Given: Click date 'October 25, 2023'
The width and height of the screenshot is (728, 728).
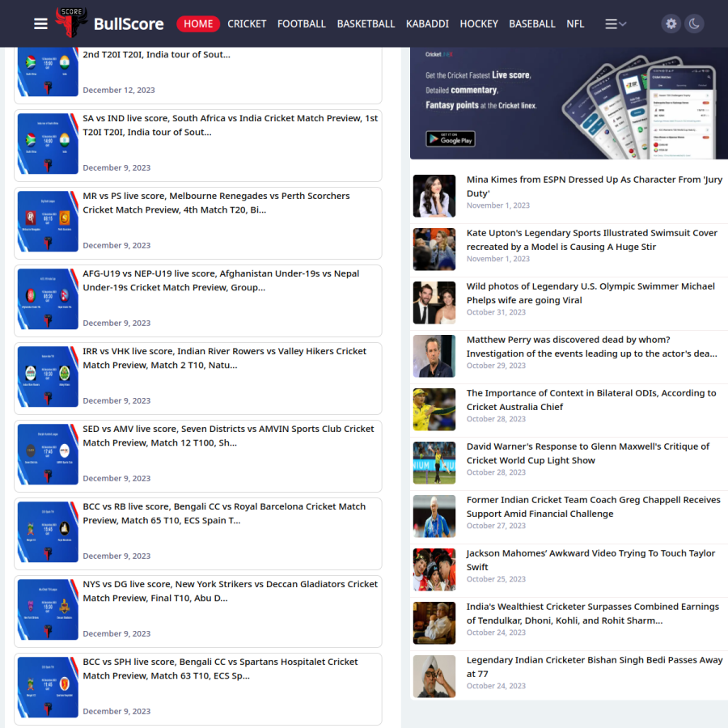Looking at the screenshot, I should click(496, 579).
